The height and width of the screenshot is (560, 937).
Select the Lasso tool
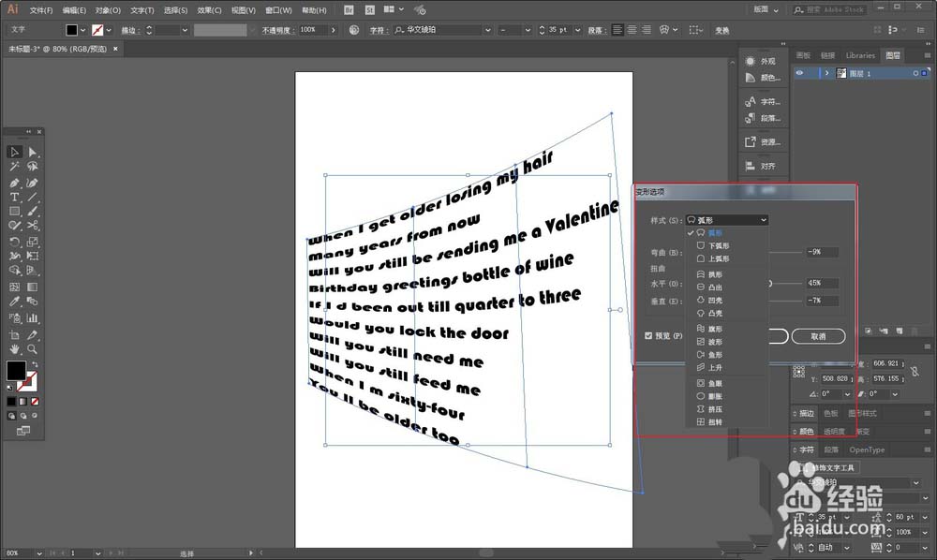tap(32, 167)
